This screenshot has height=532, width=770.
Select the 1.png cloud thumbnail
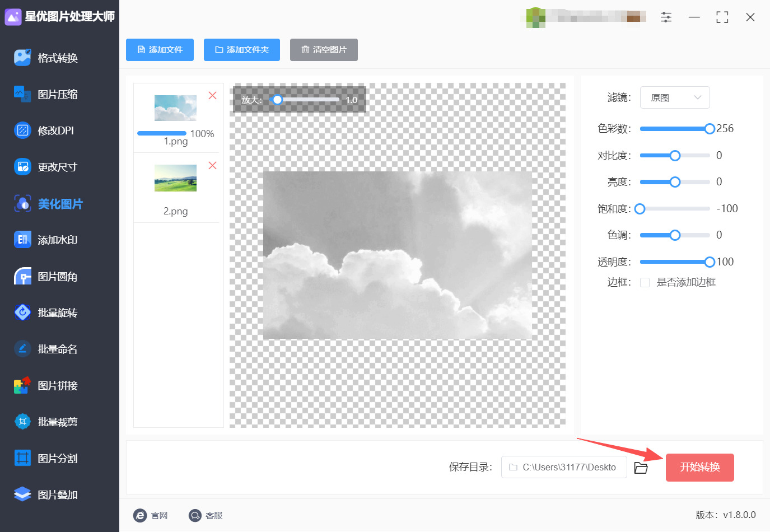pyautogui.click(x=175, y=108)
